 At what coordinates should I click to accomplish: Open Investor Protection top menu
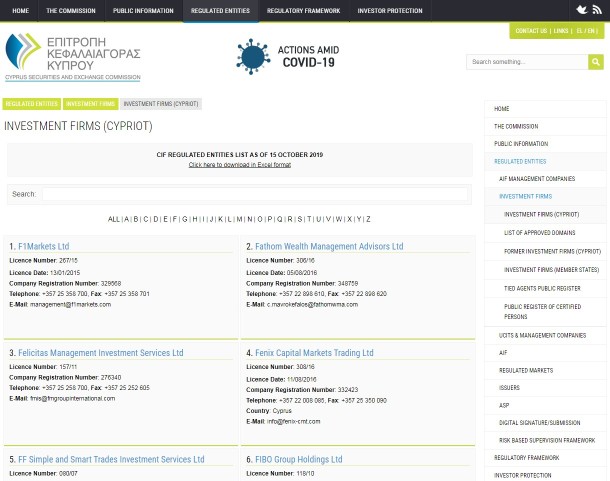[x=390, y=11]
